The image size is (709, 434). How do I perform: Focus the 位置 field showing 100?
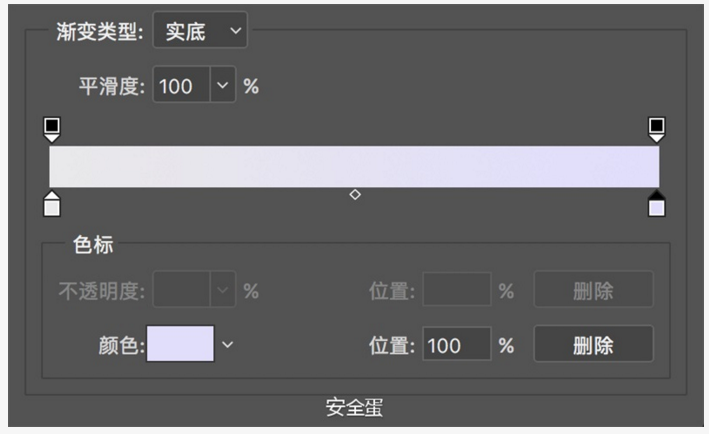(x=456, y=345)
